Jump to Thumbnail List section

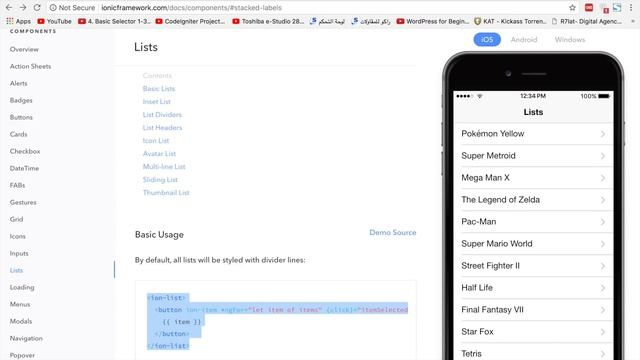[166, 193]
